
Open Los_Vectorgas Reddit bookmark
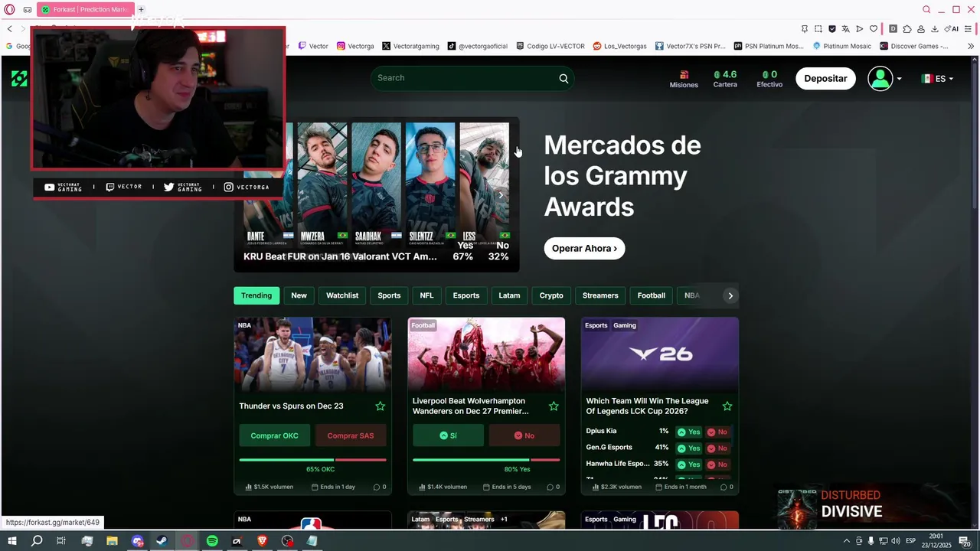(619, 46)
